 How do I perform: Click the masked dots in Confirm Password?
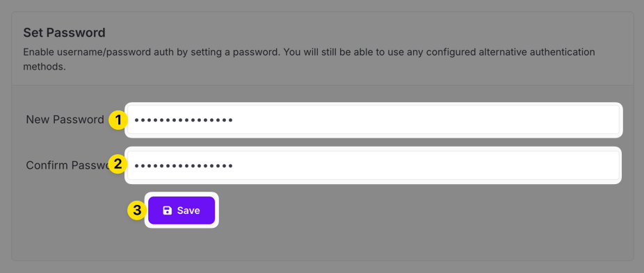pyautogui.click(x=184, y=166)
